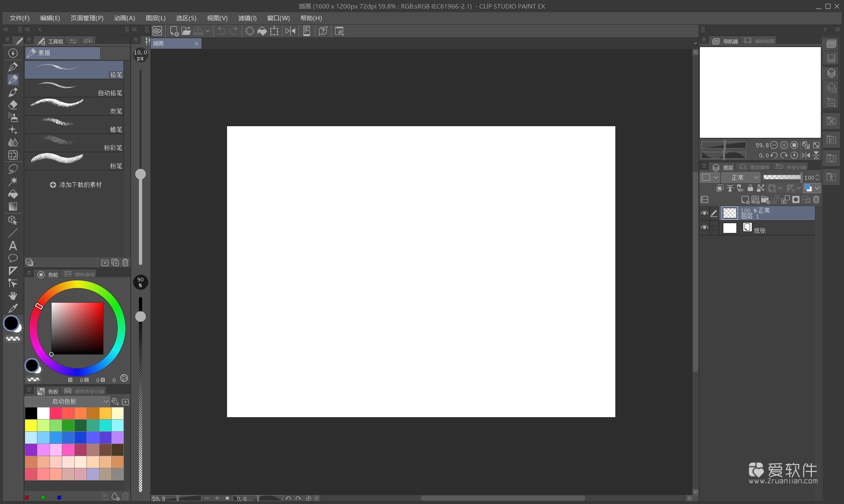The width and height of the screenshot is (844, 504).
Task: Open the new raster layer icon
Action: [x=746, y=200]
